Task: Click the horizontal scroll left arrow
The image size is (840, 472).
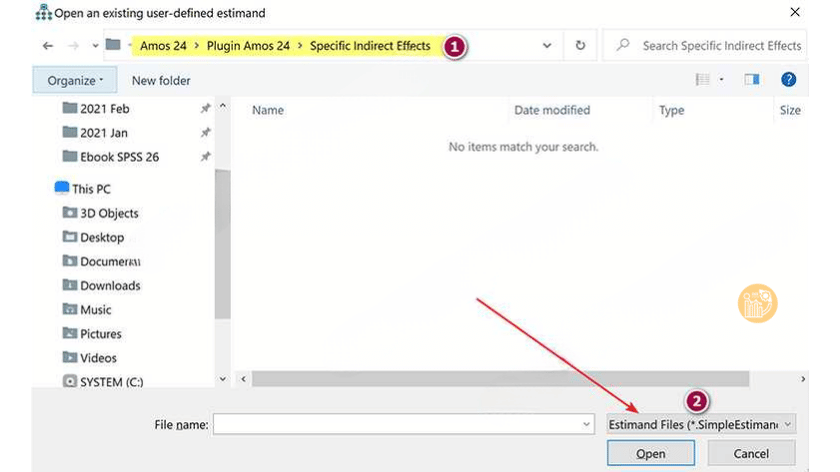Action: (x=243, y=379)
